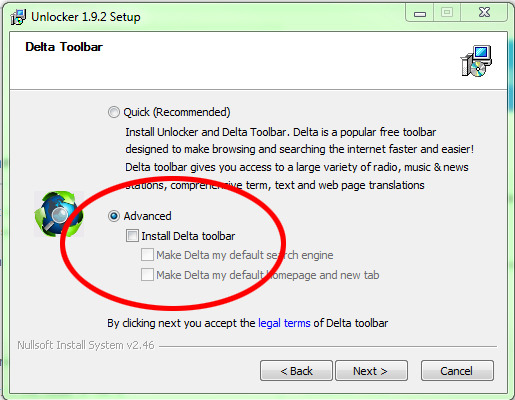Click the Delta globe magnifier logo
This screenshot has width=515, height=400.
point(59,214)
